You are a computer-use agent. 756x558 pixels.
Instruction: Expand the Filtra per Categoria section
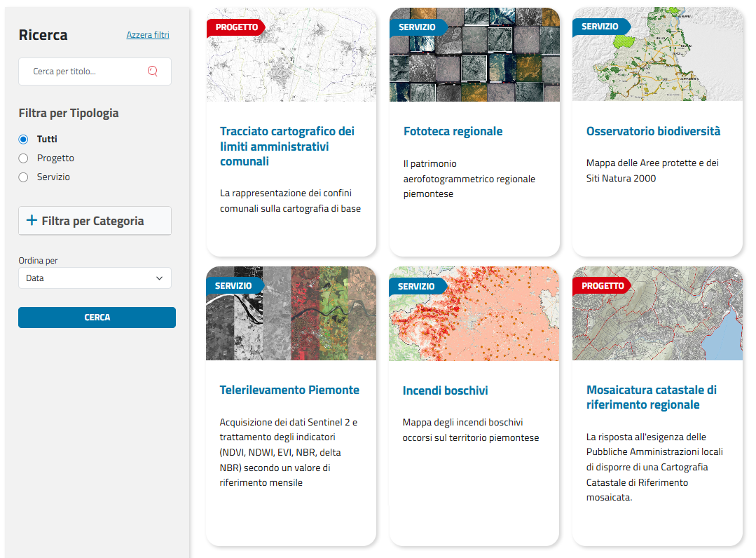point(95,221)
